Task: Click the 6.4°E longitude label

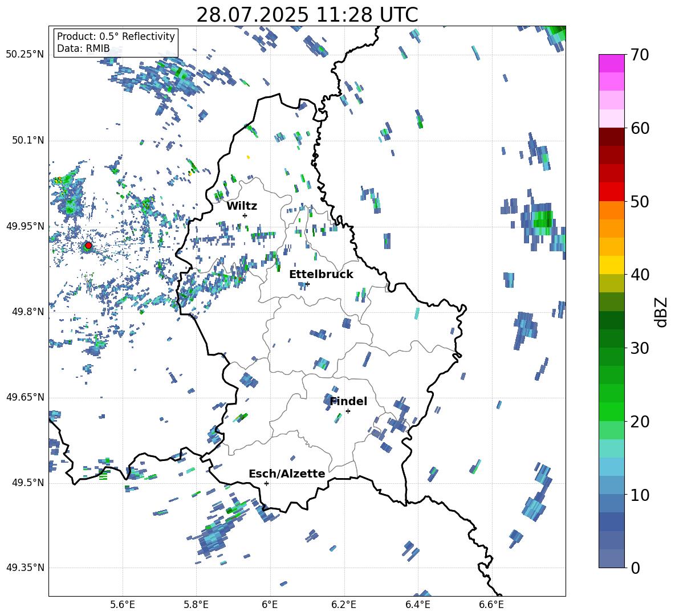Action: pos(417,605)
